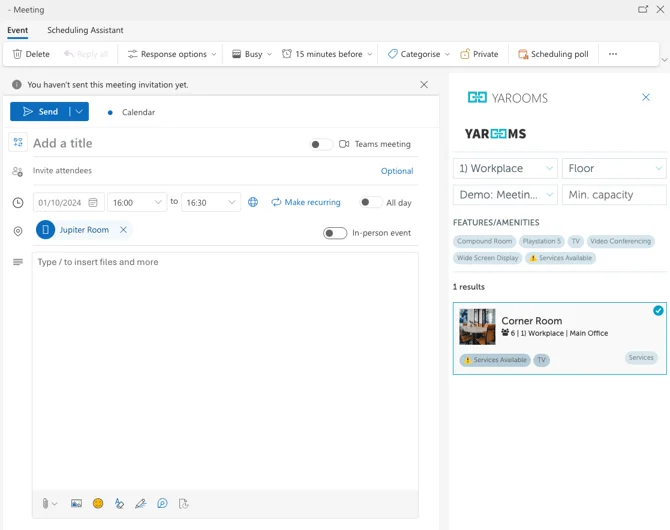
Task: Click the meeting title emoji icon
Action: tap(18, 142)
